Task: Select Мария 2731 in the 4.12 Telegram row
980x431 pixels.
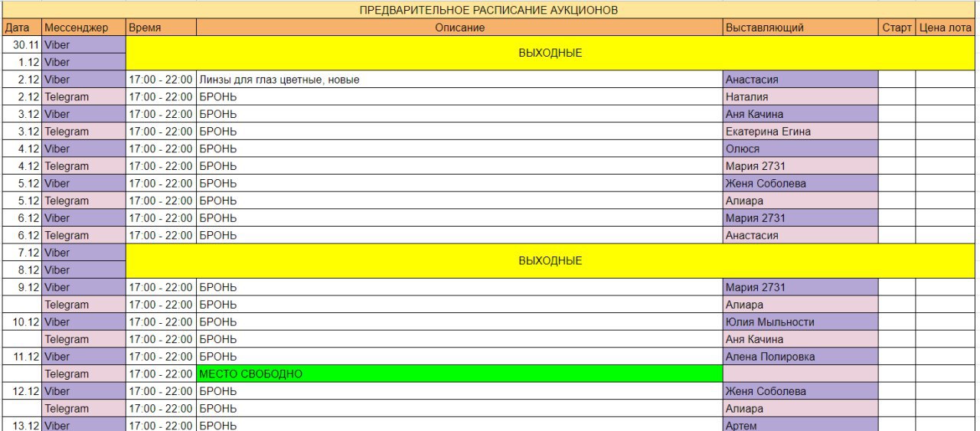Action: pyautogui.click(x=800, y=166)
